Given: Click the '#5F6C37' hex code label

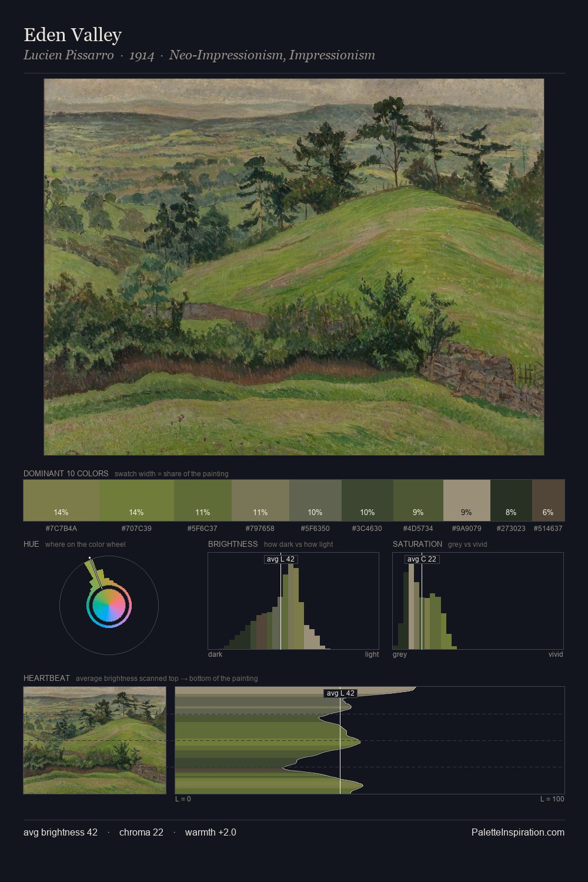Looking at the screenshot, I should 202,528.
